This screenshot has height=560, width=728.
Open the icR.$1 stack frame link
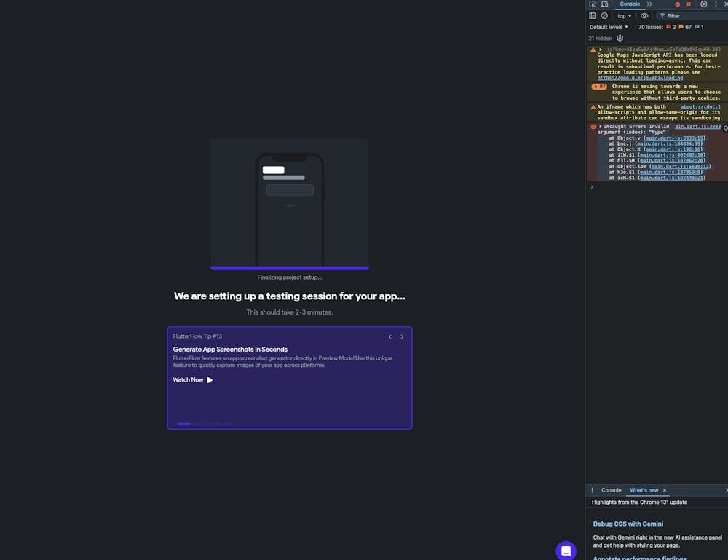coord(671,178)
